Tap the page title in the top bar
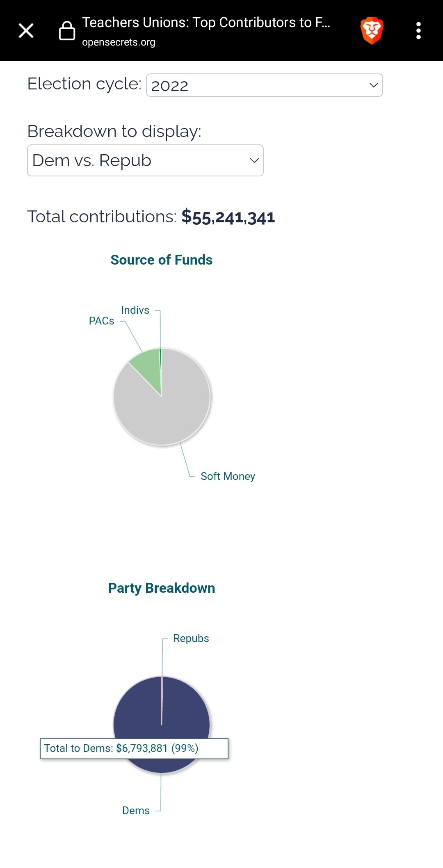 point(206,23)
